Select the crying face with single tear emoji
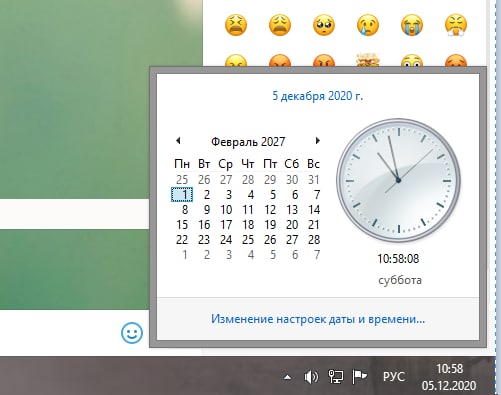Screen dimensions: 501x395 [x=368, y=25]
